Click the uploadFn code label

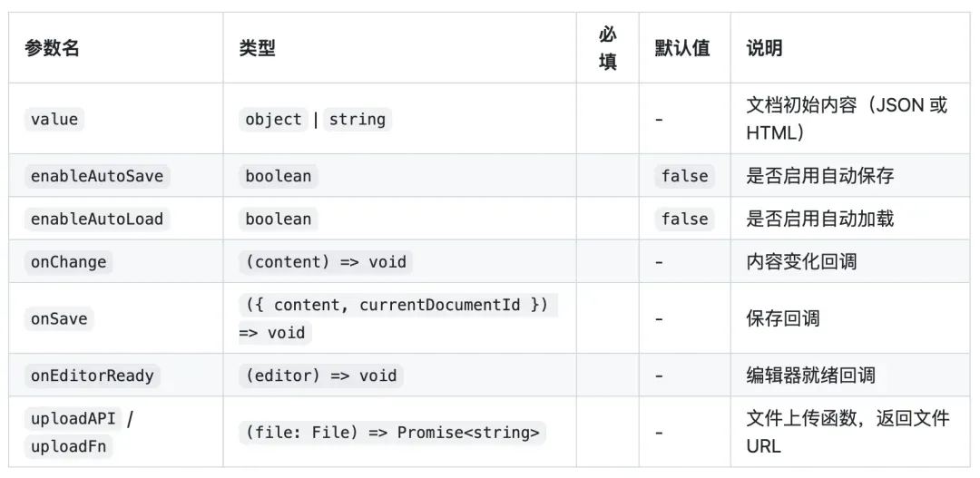click(x=68, y=446)
